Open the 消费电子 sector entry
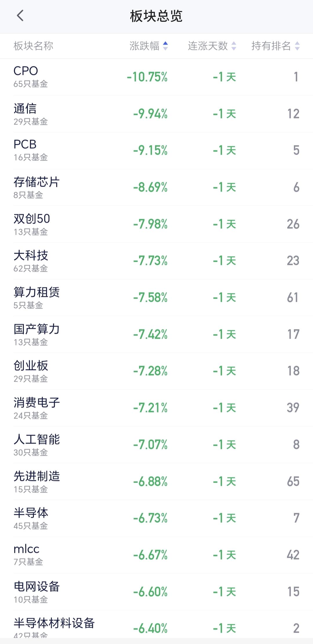 coord(156,408)
